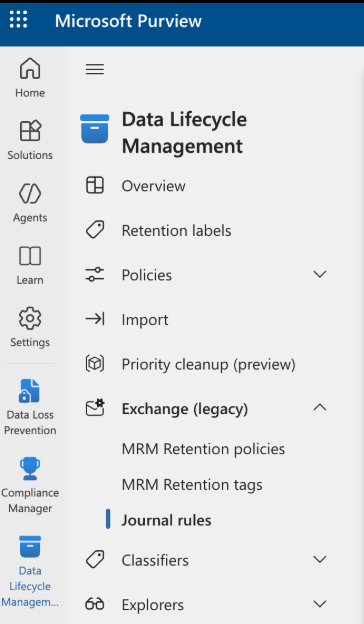Collapse the Exchange (legacy) section chevron
Viewport: 364px width, 624px height.
(320, 408)
